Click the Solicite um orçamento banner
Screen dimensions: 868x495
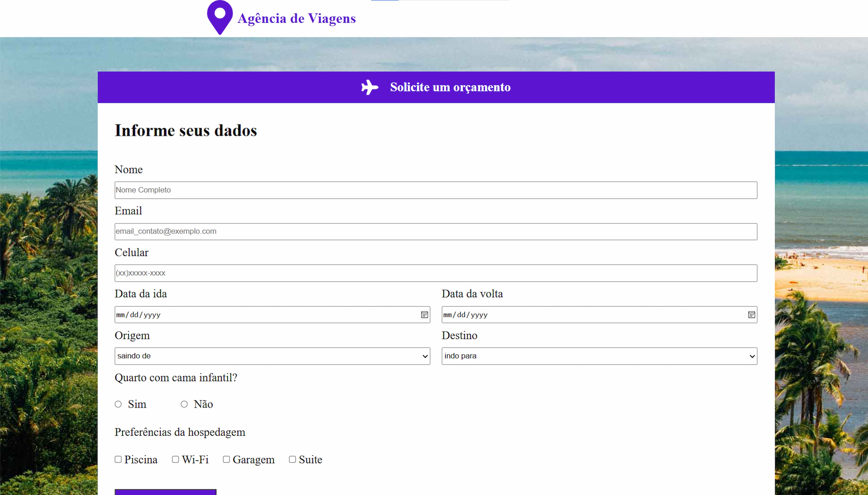(x=450, y=87)
